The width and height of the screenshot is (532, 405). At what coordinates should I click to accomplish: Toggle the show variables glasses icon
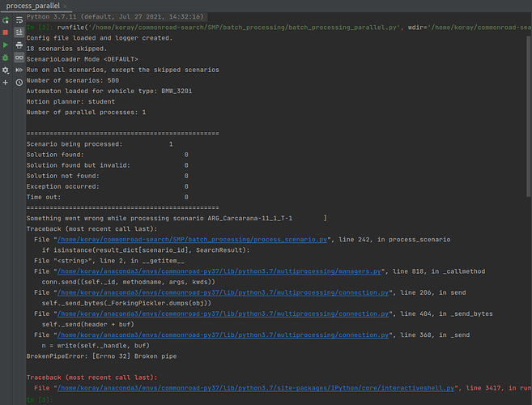[x=19, y=58]
